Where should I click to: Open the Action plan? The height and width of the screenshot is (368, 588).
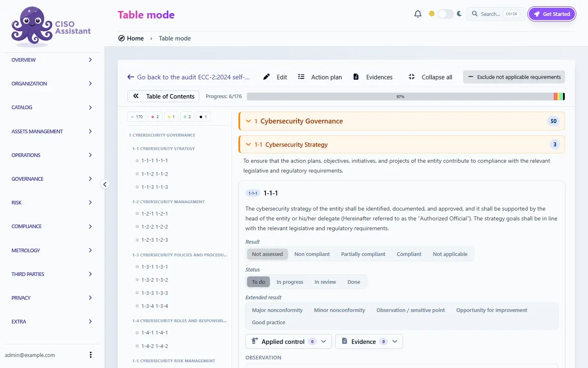320,77
